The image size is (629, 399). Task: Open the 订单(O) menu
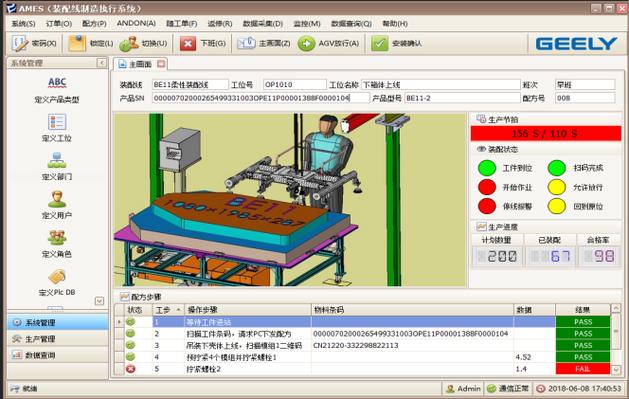click(x=59, y=24)
